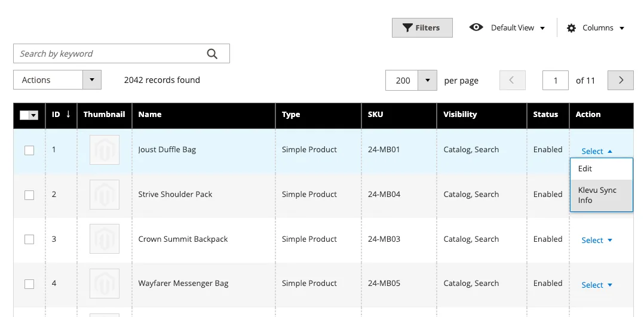The width and height of the screenshot is (644, 317).
Task: Go to the next page arrow
Action: click(621, 80)
